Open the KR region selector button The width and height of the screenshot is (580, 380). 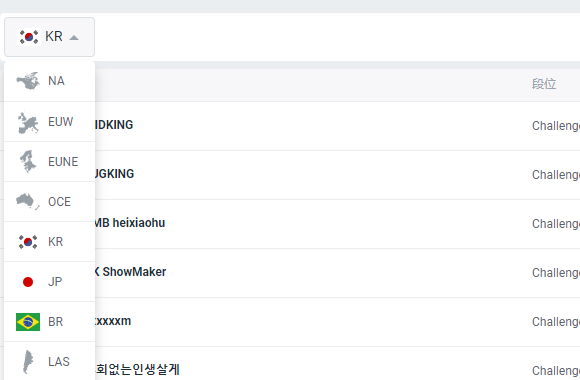[x=50, y=37]
